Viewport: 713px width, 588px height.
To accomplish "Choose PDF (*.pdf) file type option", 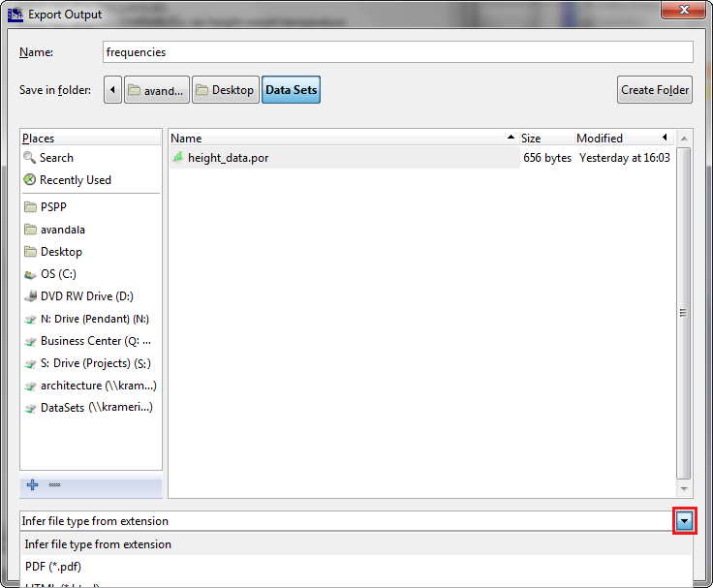I will click(356, 567).
